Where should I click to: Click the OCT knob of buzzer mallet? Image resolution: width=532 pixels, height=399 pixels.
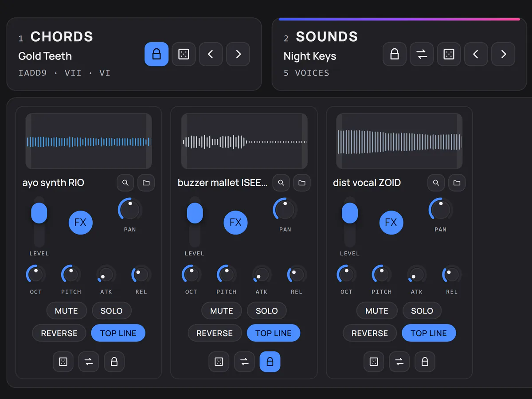pos(192,274)
